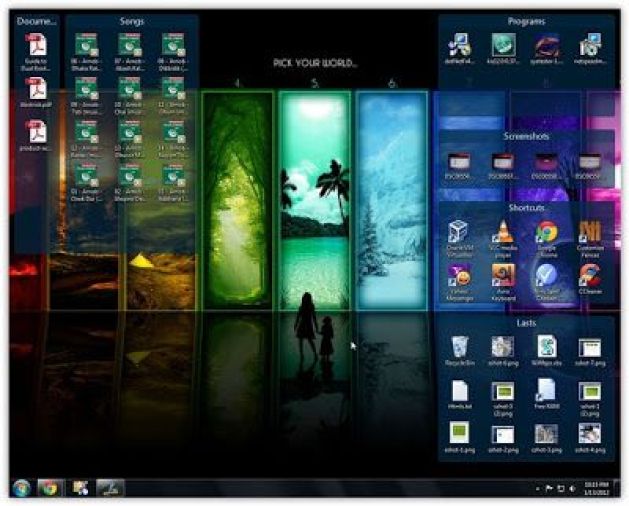Screen dimensions: 629x506
Task: Select the product PDF in Documents fence
Action: (x=36, y=136)
